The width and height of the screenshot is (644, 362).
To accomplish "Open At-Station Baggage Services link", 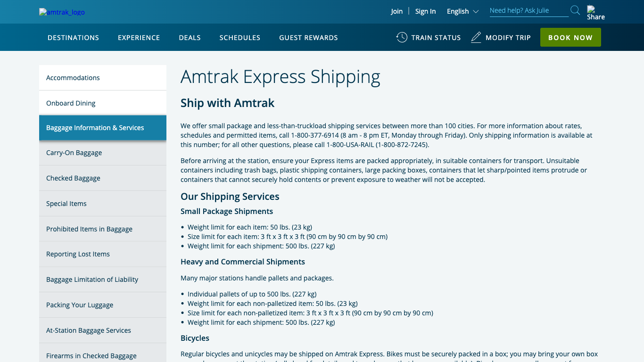I will [x=103, y=330].
